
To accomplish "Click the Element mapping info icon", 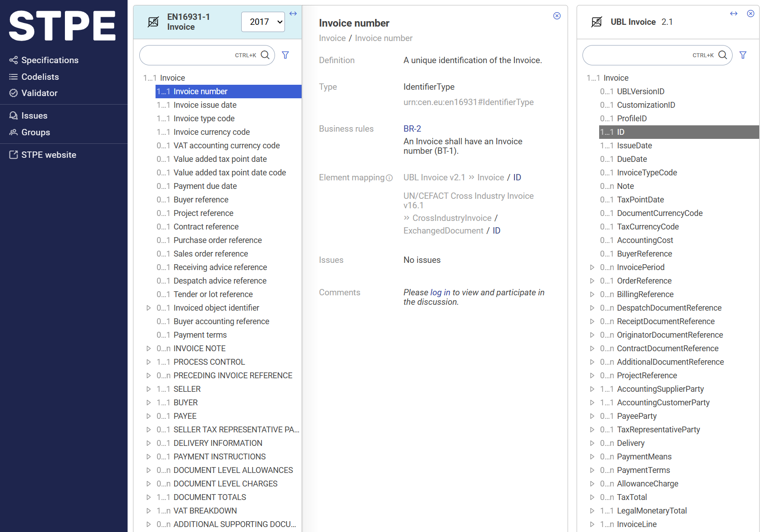I will pos(390,178).
